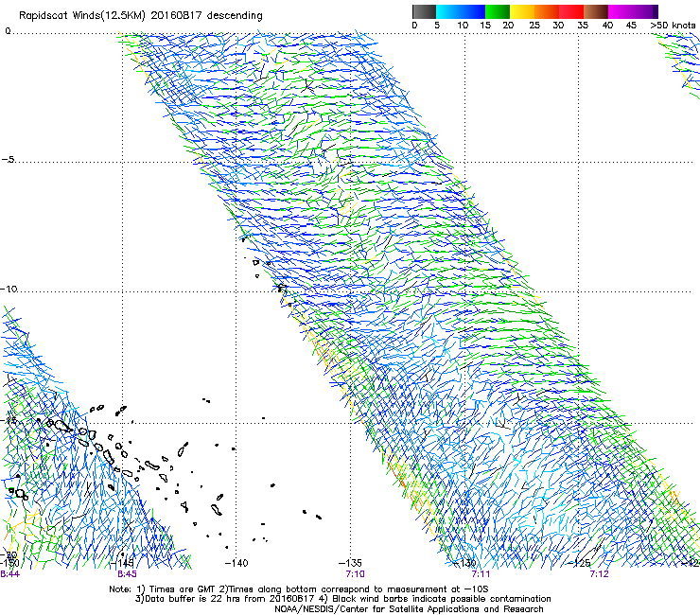Click the note line starting "3)Data buffer is 22 hrs"
Viewport: 700px width, 615px height.
coord(342,599)
